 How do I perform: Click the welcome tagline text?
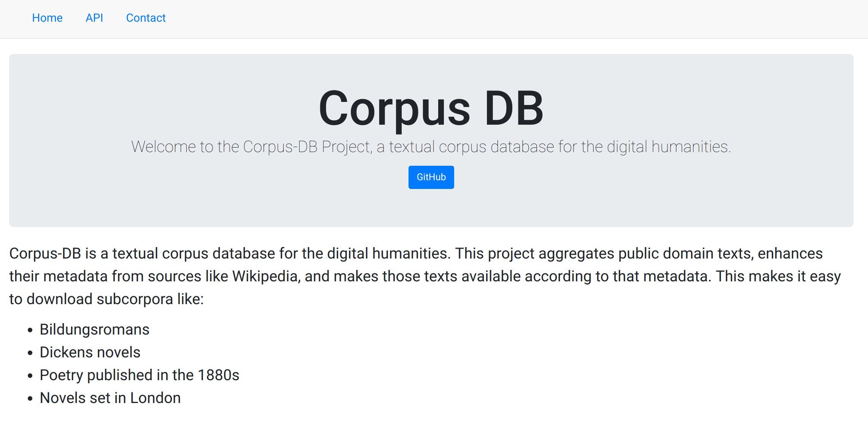point(431,146)
